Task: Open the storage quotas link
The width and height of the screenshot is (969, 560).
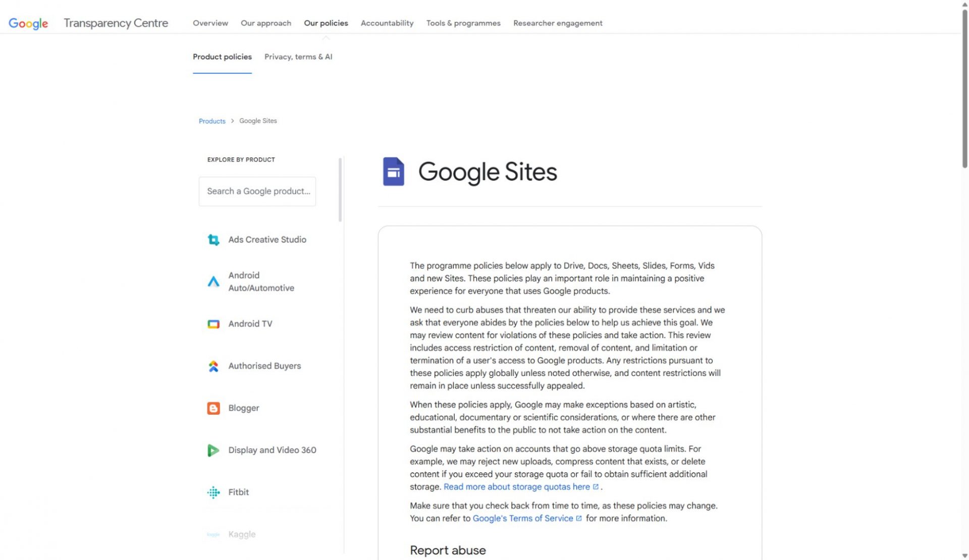Action: tap(517, 486)
